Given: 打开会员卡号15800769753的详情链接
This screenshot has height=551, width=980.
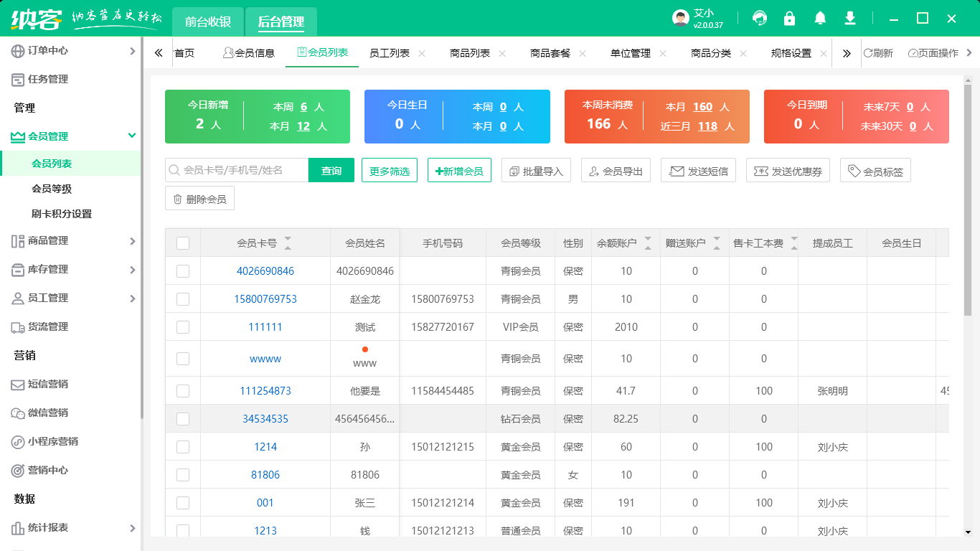Looking at the screenshot, I should click(265, 298).
